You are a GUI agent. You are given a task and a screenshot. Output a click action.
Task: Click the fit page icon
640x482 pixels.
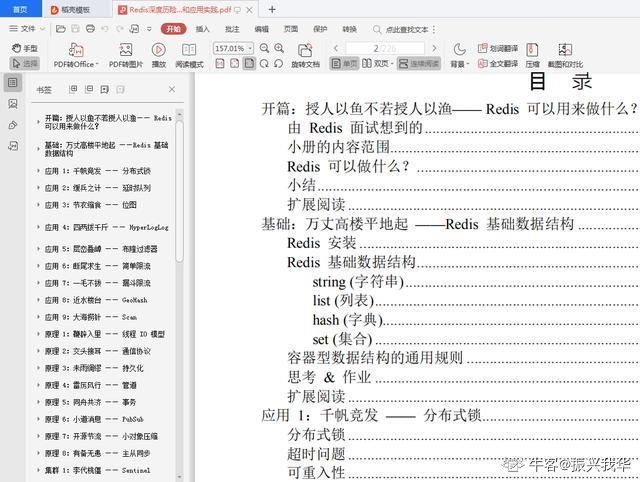pyautogui.click(x=235, y=63)
